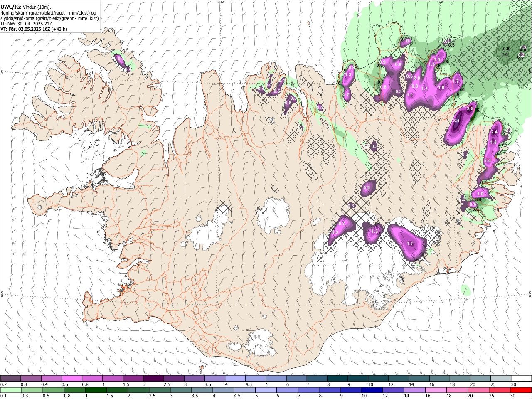Click the 15W longitude label

pos(440,2)
